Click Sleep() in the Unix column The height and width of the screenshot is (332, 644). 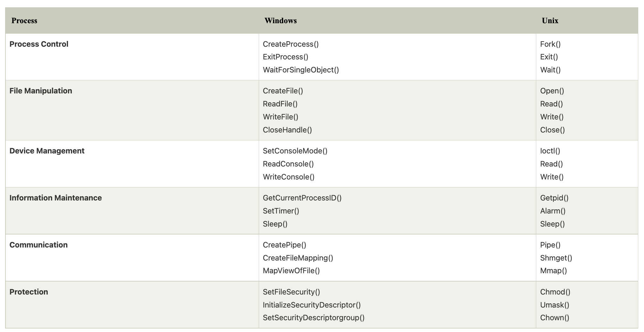pos(552,224)
